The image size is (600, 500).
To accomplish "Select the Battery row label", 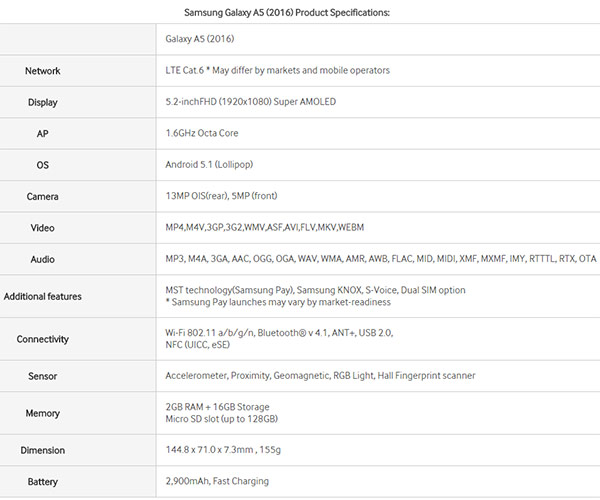I will 42,482.
